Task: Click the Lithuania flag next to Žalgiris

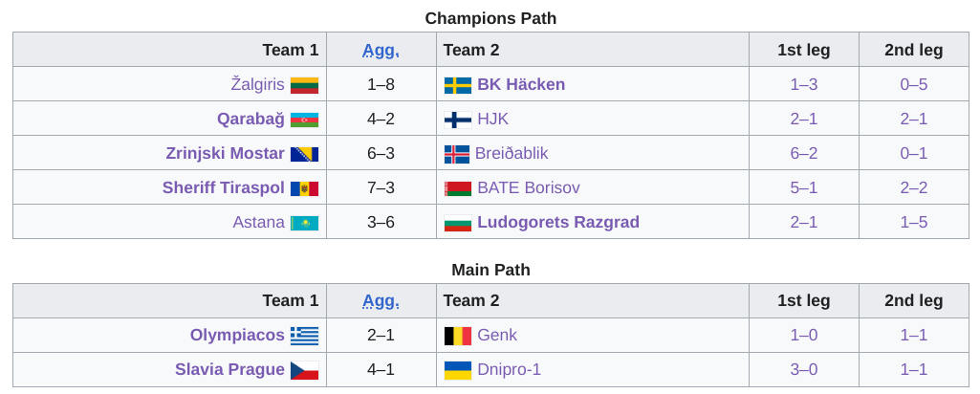Action: coord(304,85)
